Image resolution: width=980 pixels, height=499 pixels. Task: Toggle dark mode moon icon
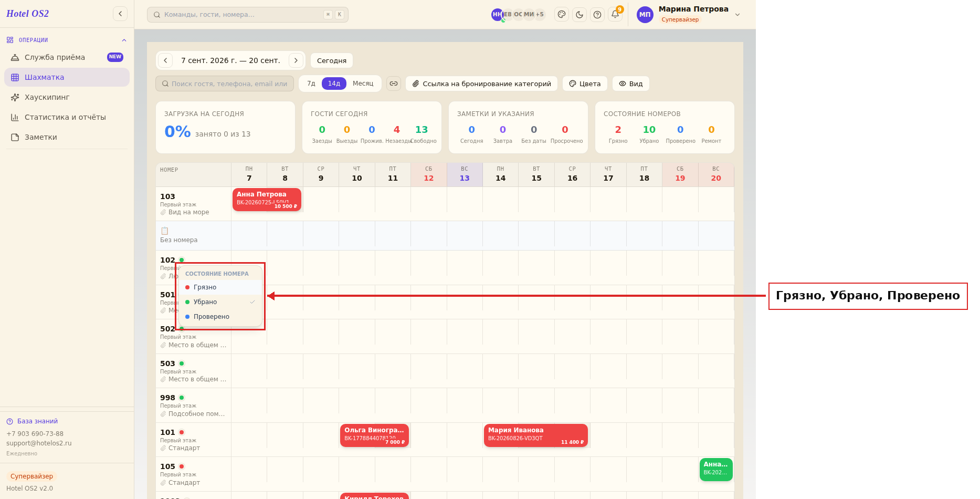[579, 15]
